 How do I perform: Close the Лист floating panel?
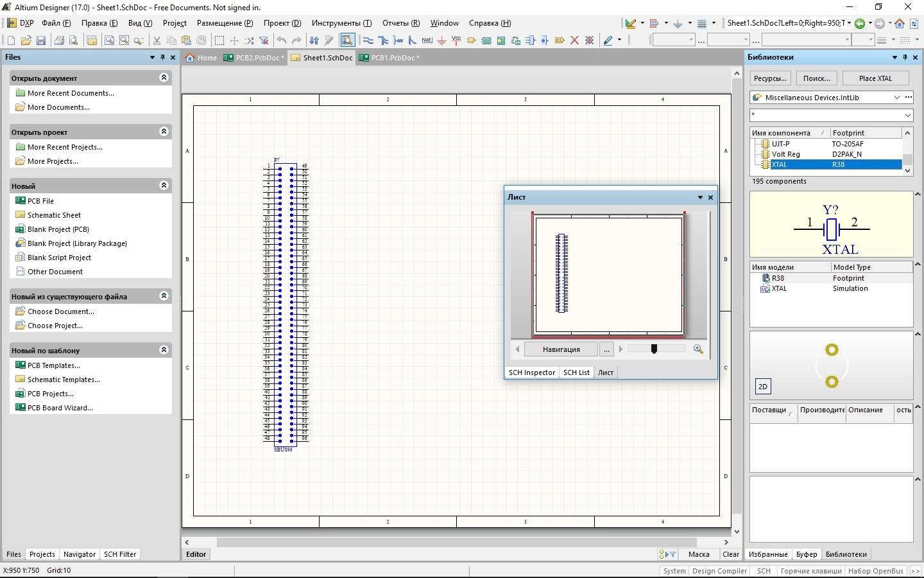pyautogui.click(x=710, y=197)
